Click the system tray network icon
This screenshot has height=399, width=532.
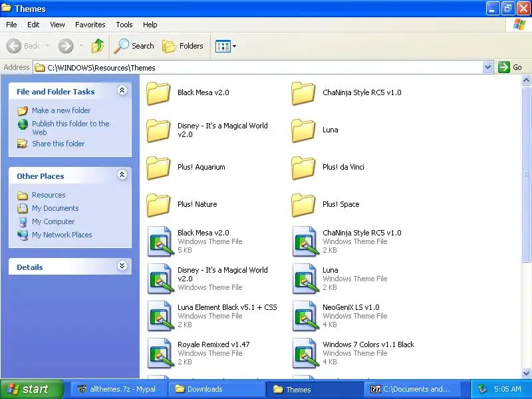click(482, 389)
